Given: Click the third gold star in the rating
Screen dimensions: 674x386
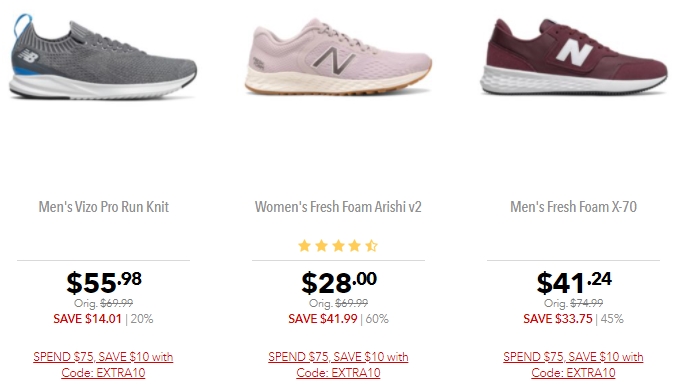Looking at the screenshot, I should click(x=338, y=246).
